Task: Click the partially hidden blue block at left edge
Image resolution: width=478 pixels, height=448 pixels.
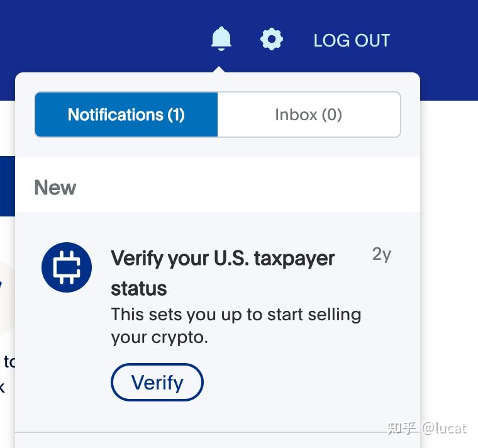Action: [x=7, y=186]
